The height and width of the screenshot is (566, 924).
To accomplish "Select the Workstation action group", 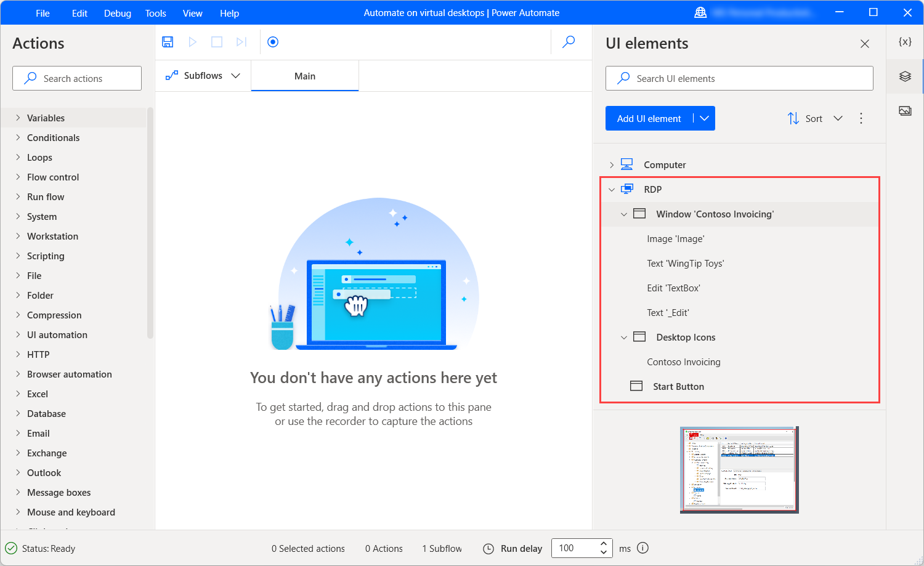I will (52, 236).
